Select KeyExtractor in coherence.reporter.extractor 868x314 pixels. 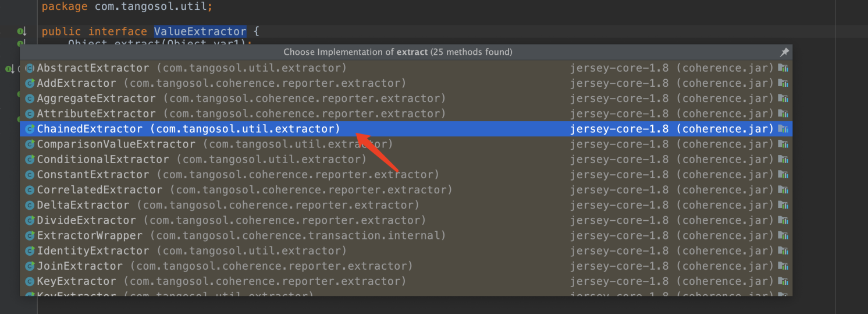click(406, 281)
